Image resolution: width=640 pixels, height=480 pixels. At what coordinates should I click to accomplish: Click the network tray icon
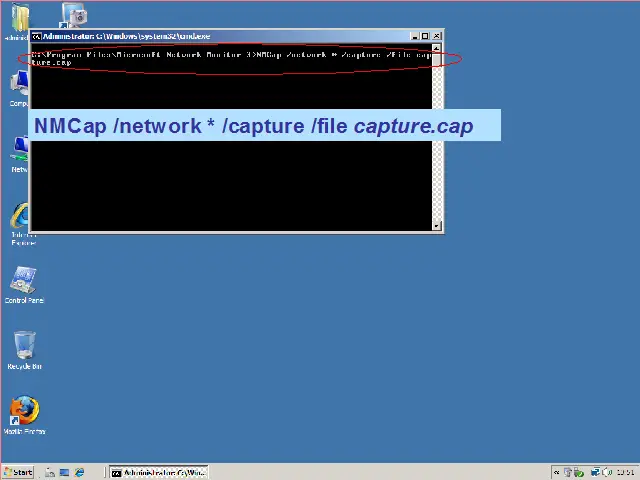[596, 473]
